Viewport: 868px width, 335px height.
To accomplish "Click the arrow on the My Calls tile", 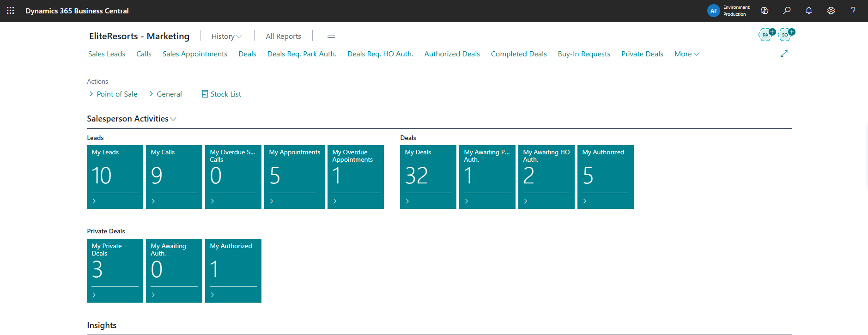I will 153,201.
